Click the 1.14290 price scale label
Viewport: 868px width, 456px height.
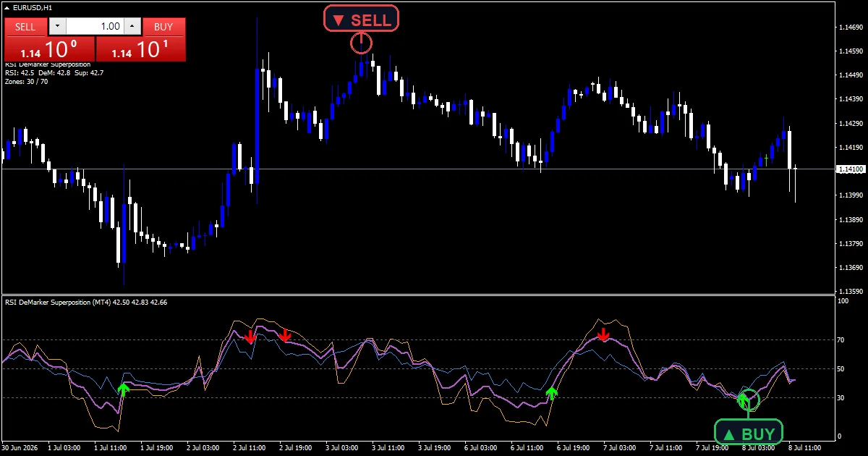point(853,124)
